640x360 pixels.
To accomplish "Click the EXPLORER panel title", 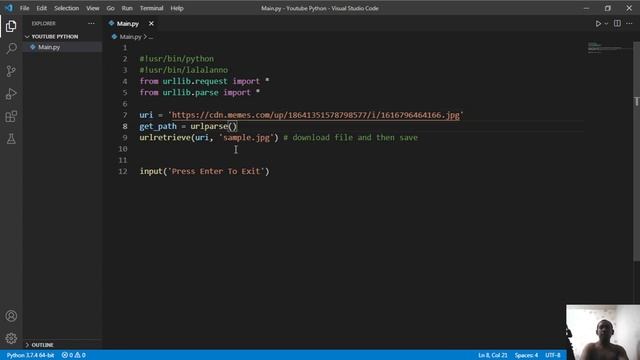I will click(44, 24).
